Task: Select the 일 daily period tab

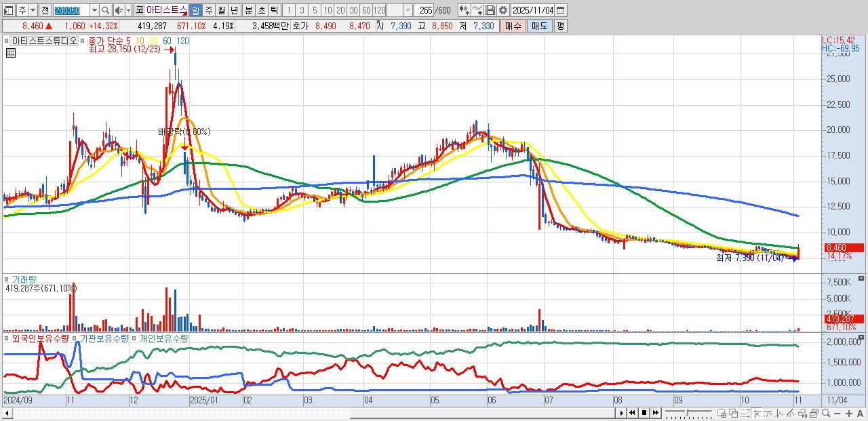Action: coord(195,10)
